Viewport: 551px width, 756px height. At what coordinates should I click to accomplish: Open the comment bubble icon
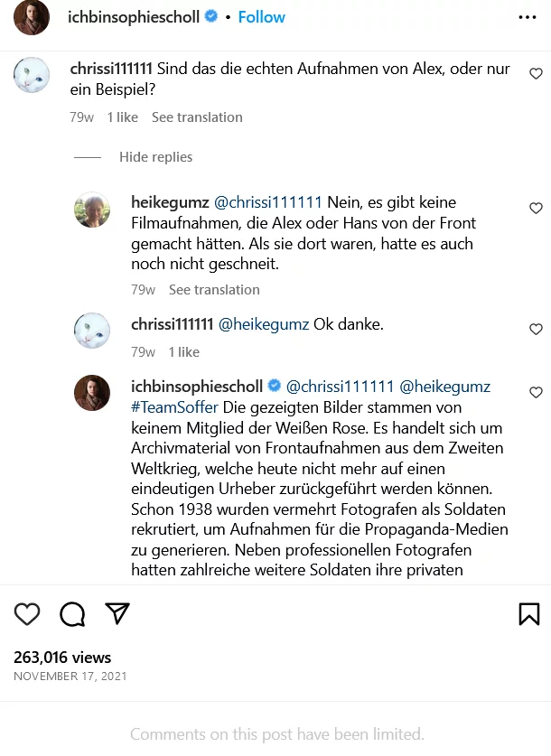tap(72, 614)
